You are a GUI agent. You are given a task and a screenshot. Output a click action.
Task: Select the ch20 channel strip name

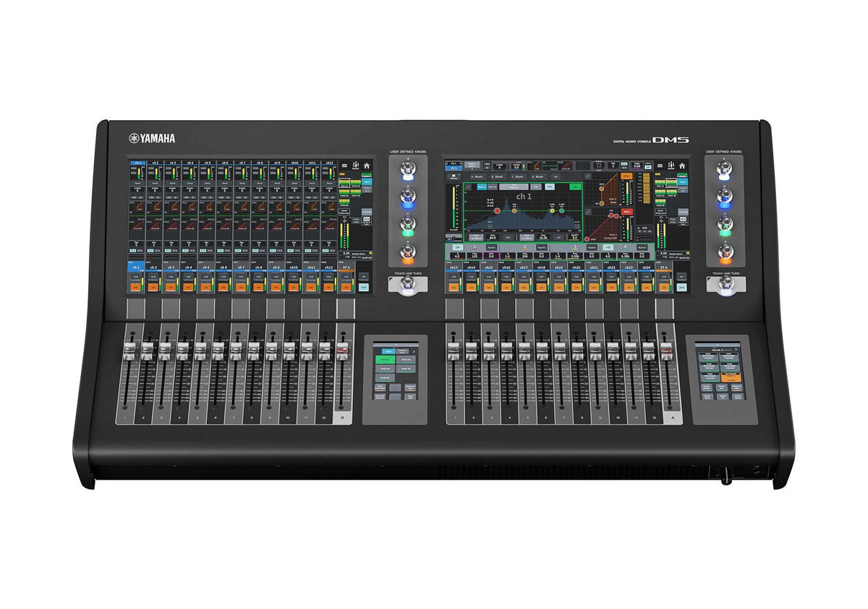(576, 268)
